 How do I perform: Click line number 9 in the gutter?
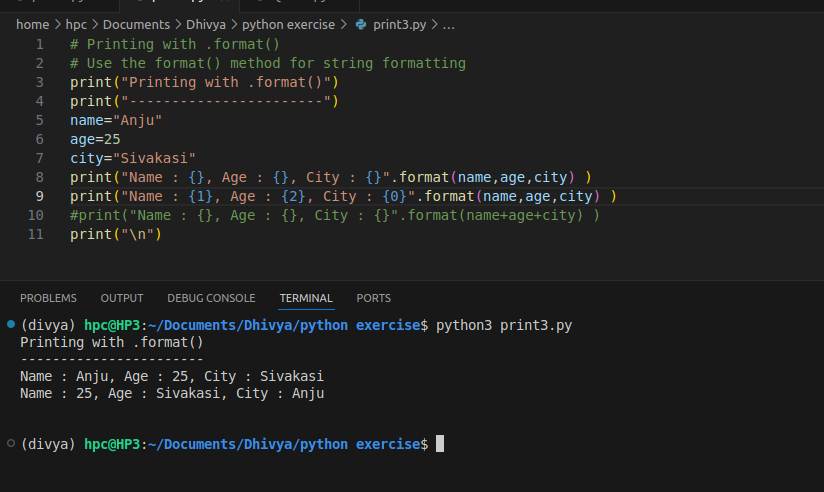pyautogui.click(x=39, y=196)
